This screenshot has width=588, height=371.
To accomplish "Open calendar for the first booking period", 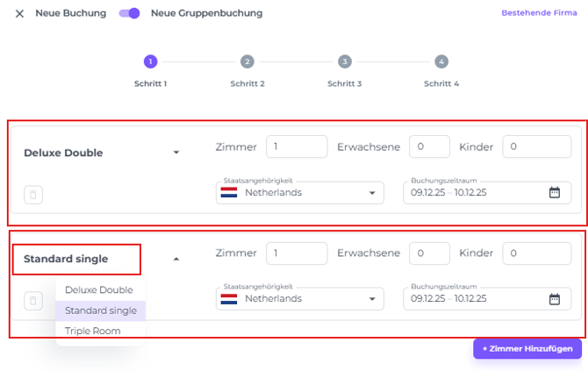I will 555,193.
